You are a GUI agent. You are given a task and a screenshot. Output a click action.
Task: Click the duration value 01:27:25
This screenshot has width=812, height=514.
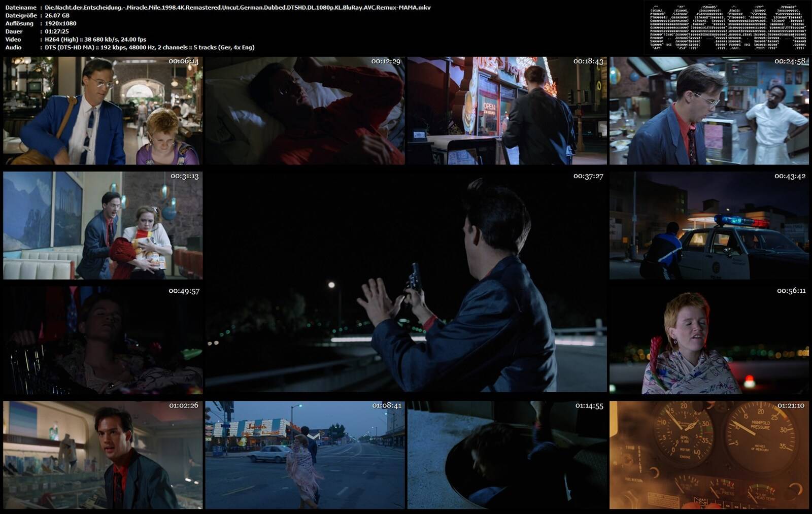coord(57,31)
